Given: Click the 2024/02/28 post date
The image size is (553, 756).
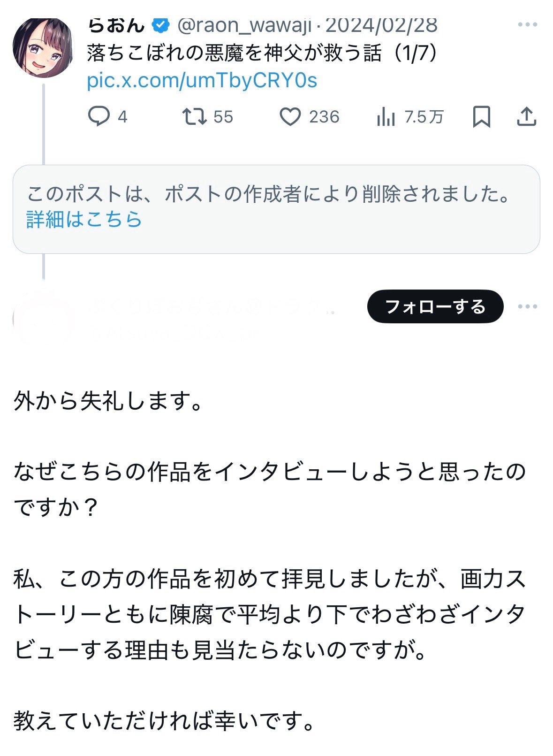Looking at the screenshot, I should click(381, 25).
